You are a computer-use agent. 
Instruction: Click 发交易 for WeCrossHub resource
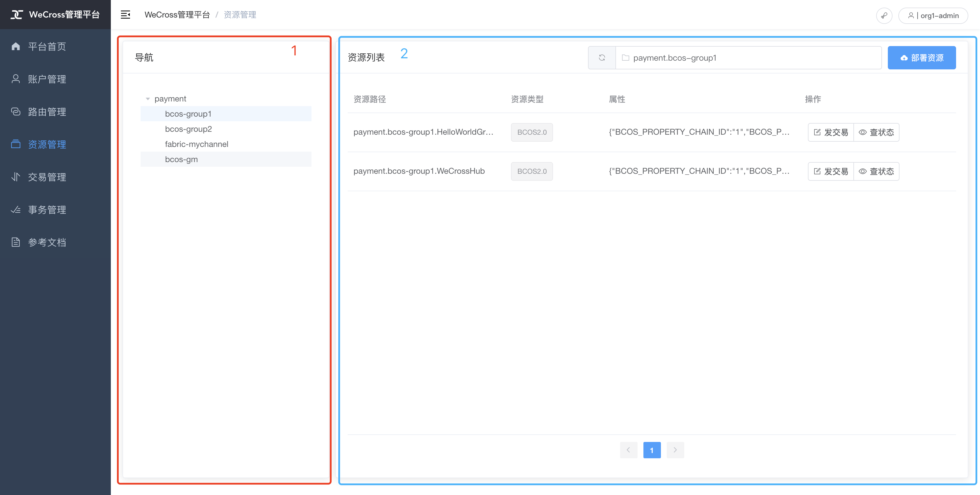coord(831,171)
